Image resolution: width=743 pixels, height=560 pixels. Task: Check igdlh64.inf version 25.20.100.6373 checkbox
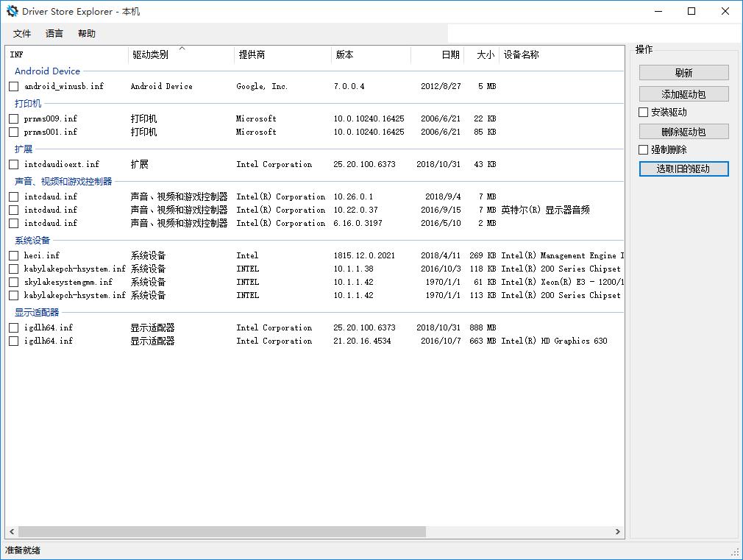pyautogui.click(x=14, y=327)
